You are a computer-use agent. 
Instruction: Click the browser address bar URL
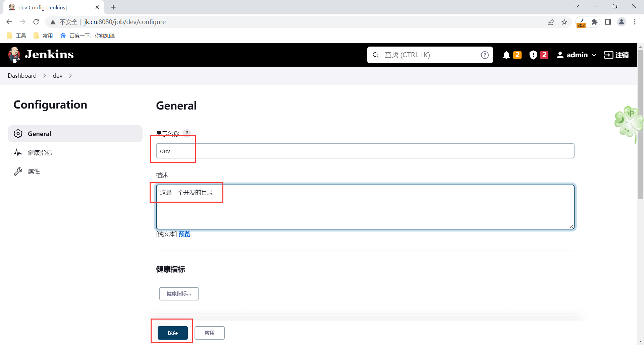125,22
